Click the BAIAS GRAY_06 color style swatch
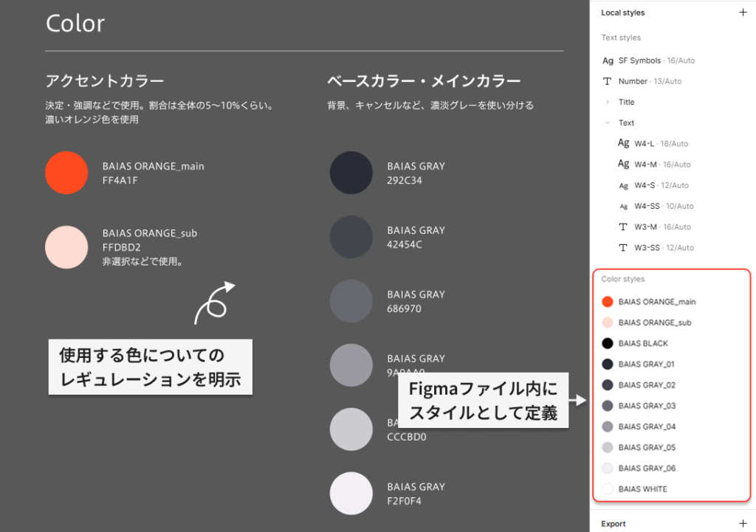The image size is (756, 532). [x=608, y=468]
